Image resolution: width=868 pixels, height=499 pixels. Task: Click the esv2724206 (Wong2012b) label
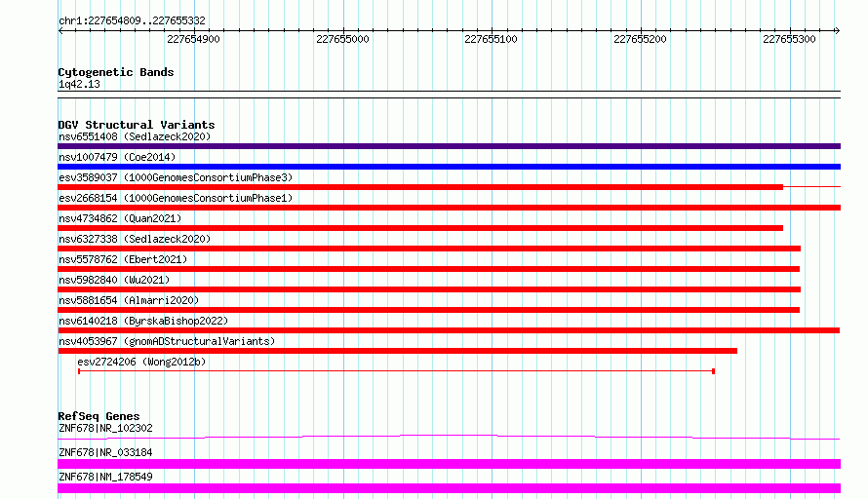click(141, 362)
